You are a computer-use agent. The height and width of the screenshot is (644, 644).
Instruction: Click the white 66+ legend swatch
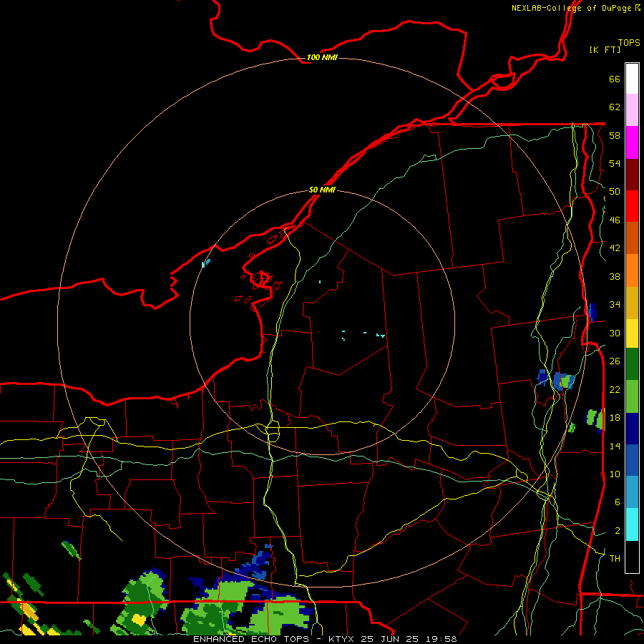click(632, 79)
